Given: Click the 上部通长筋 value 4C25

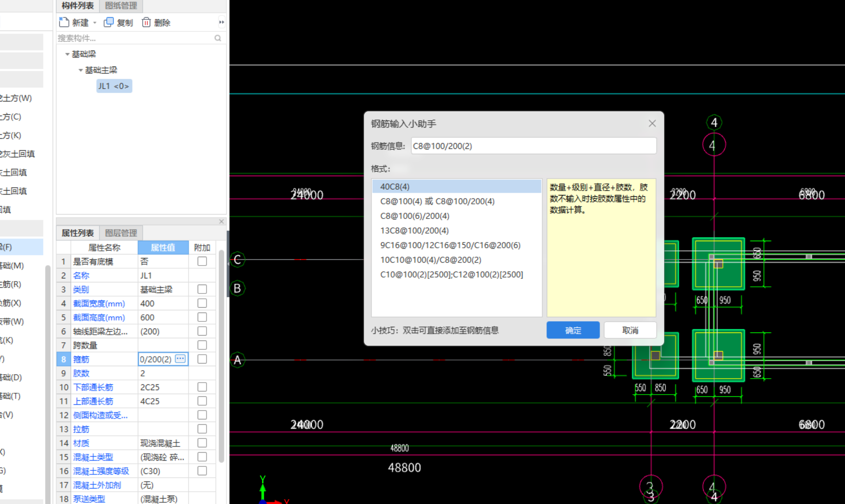Looking at the screenshot, I should 163,401.
